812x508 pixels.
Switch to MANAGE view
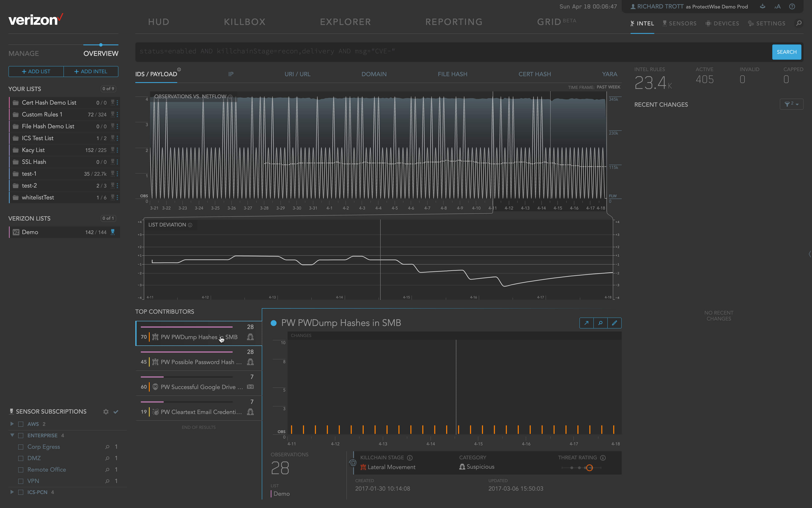23,54
